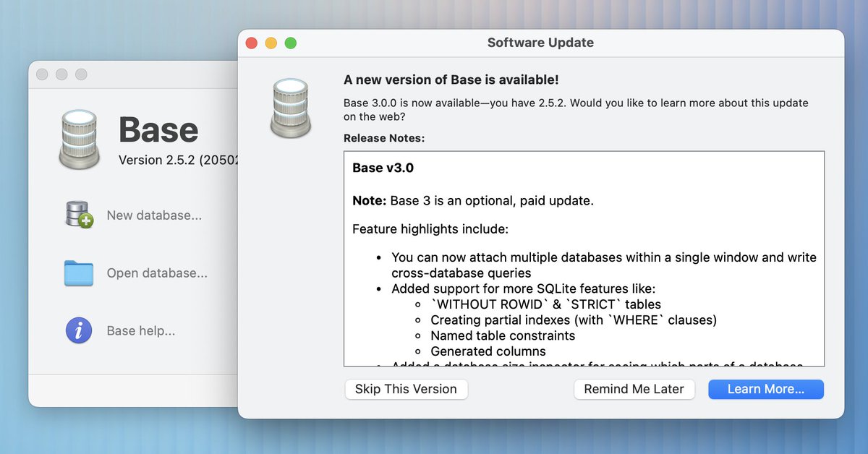The height and width of the screenshot is (454, 868).
Task: Minimize the Software Update window with yellow button
Action: tap(271, 43)
